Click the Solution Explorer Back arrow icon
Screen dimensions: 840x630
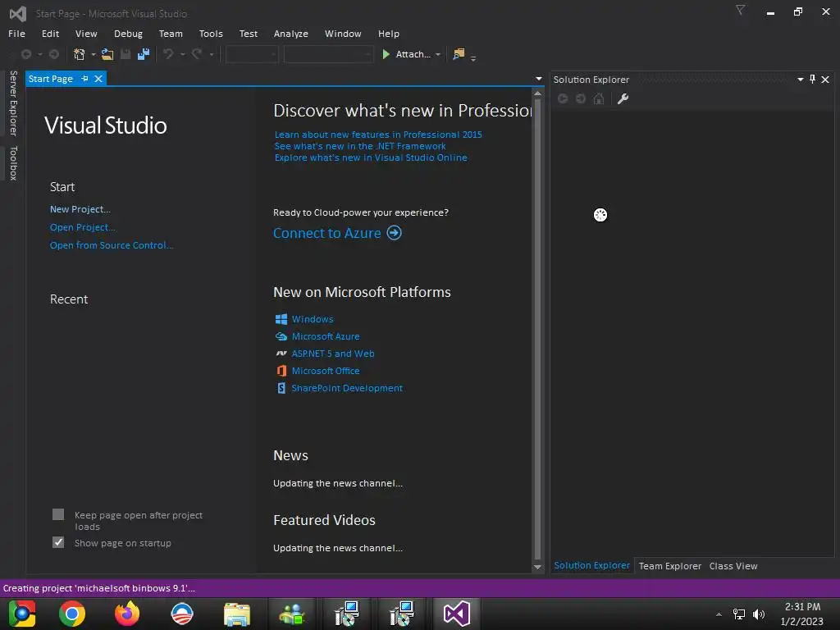(x=563, y=98)
